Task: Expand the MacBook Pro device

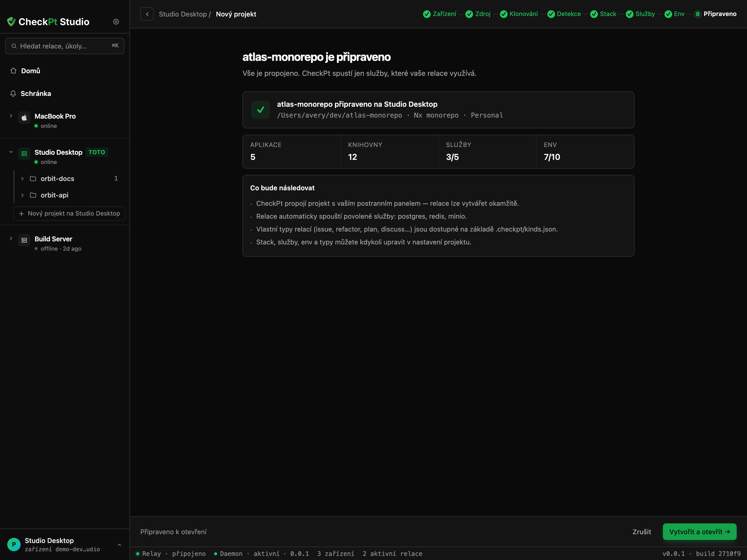Action: [x=11, y=116]
